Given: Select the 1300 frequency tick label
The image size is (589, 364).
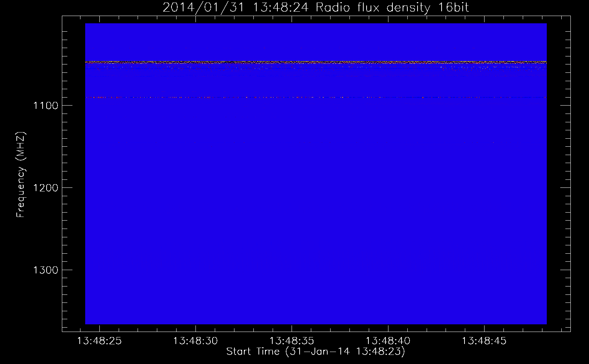Looking at the screenshot, I should pyautogui.click(x=46, y=270).
